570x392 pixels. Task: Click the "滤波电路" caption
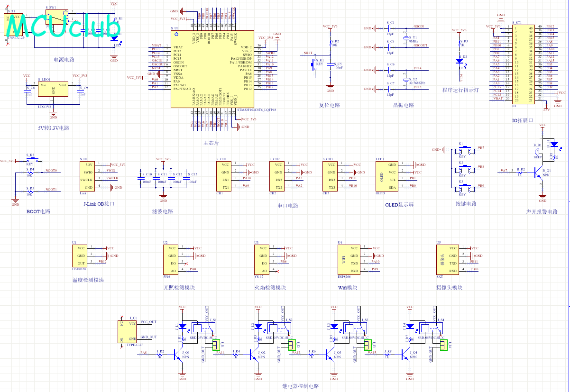point(163,211)
